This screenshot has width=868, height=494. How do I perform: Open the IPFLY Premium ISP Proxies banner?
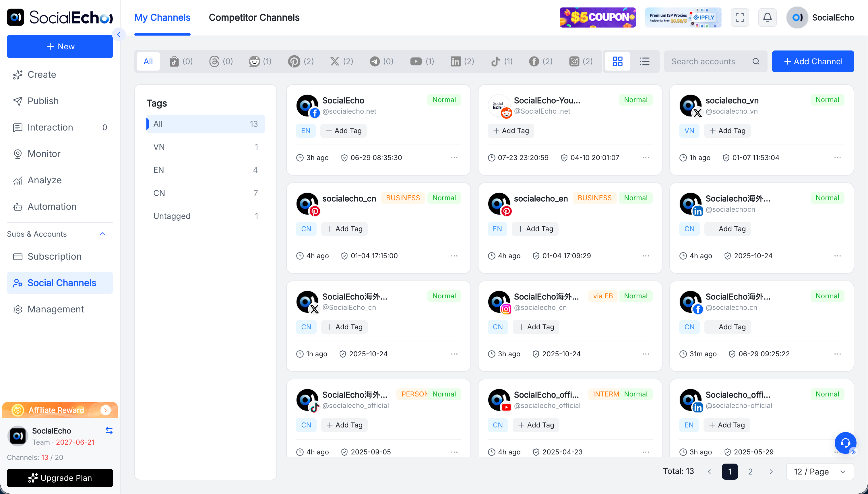click(683, 17)
